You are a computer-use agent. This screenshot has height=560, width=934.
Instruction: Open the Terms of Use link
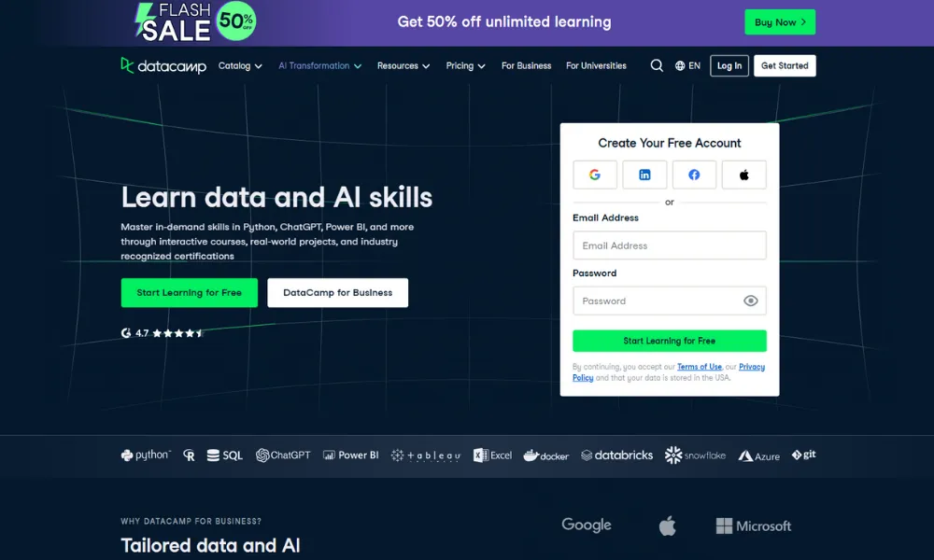(x=699, y=367)
